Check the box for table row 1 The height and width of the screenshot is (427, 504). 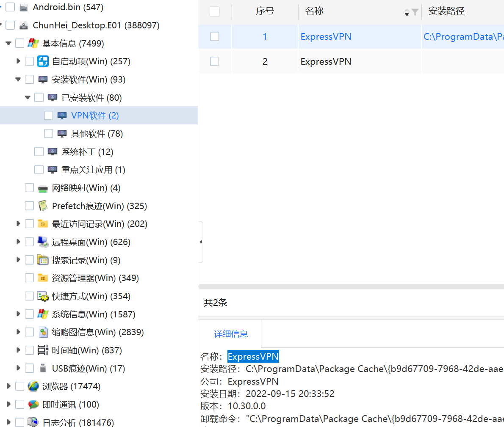tap(214, 36)
